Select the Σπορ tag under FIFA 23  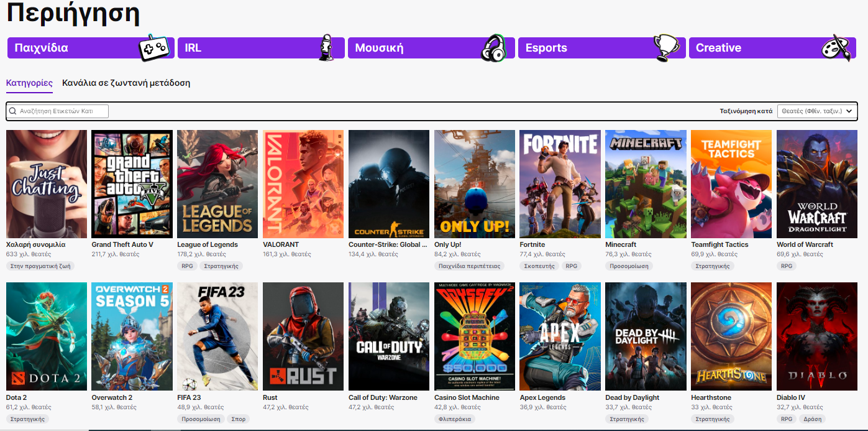click(x=238, y=419)
